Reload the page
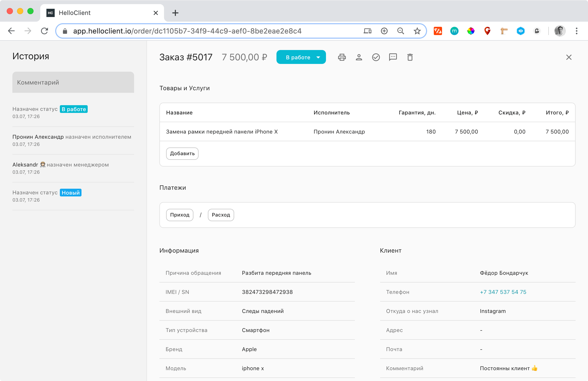This screenshot has height=381, width=588. coord(44,31)
